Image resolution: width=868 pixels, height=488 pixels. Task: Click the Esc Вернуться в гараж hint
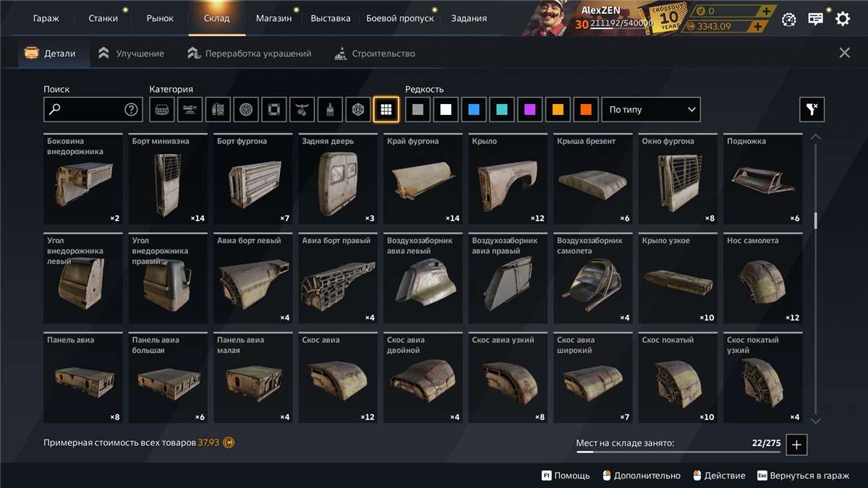tap(803, 476)
